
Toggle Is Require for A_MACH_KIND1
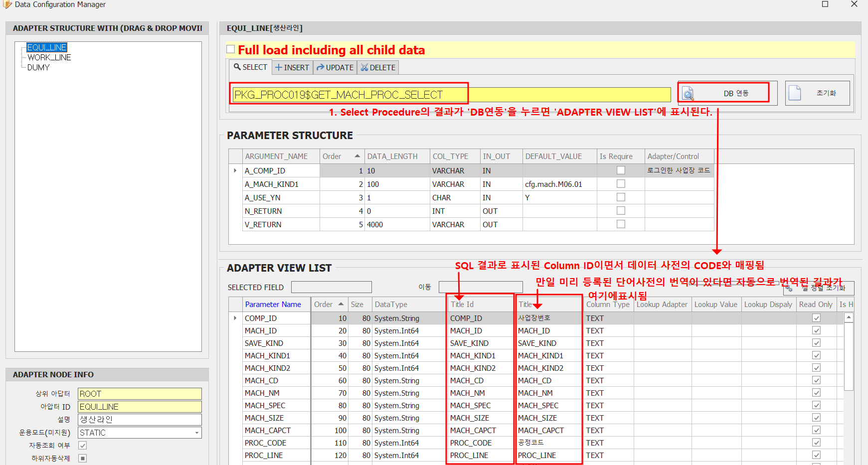[x=621, y=184]
